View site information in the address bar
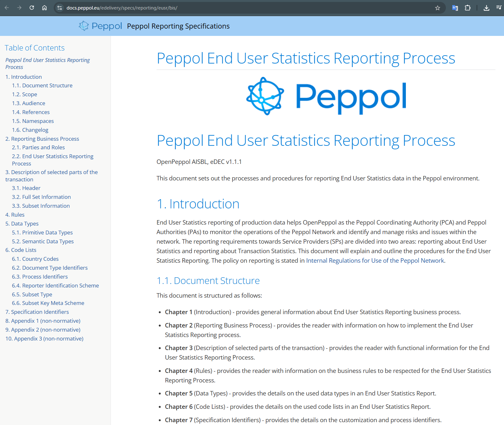The width and height of the screenshot is (504, 425). (x=59, y=8)
